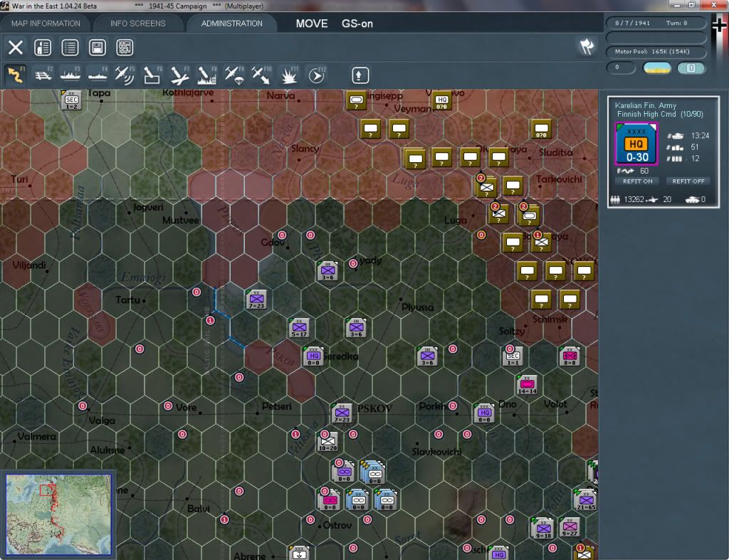Select the Bomb airfield mode (F7) icon
This screenshot has width=729, height=560.
coord(179,75)
